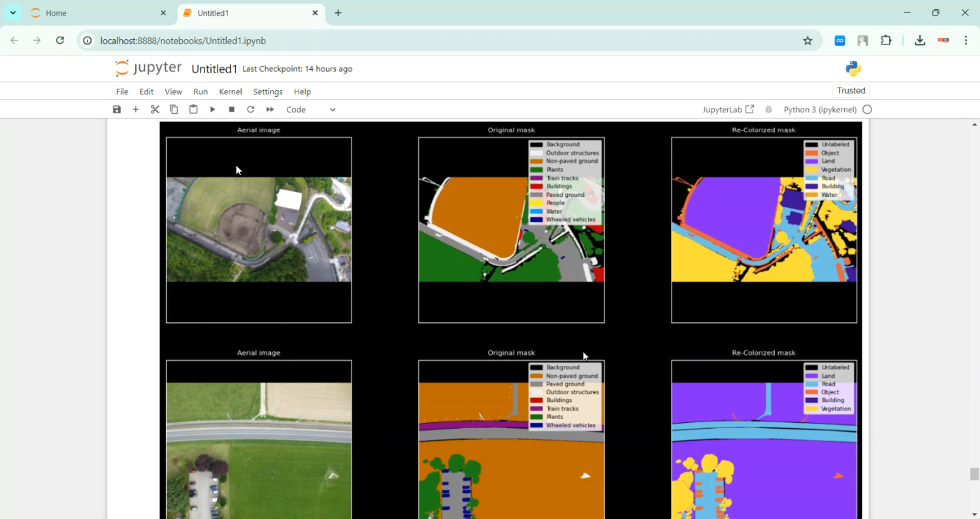The width and height of the screenshot is (980, 519).
Task: Cut the selected cell with scissors icon
Action: pos(155,110)
